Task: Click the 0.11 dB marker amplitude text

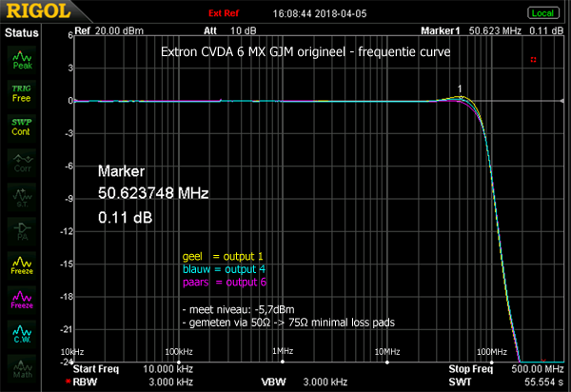Action: point(125,218)
